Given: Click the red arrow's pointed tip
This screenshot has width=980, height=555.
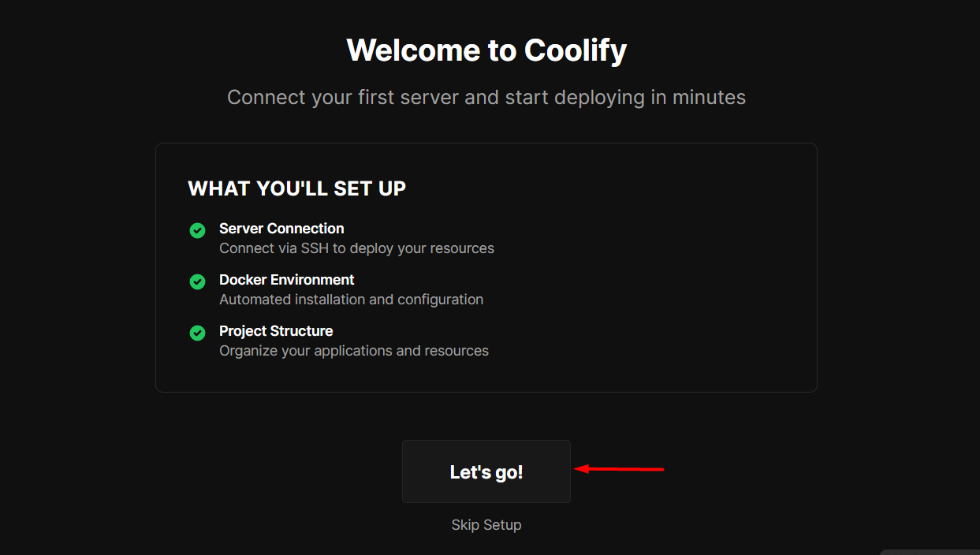Looking at the screenshot, I should pyautogui.click(x=576, y=469).
